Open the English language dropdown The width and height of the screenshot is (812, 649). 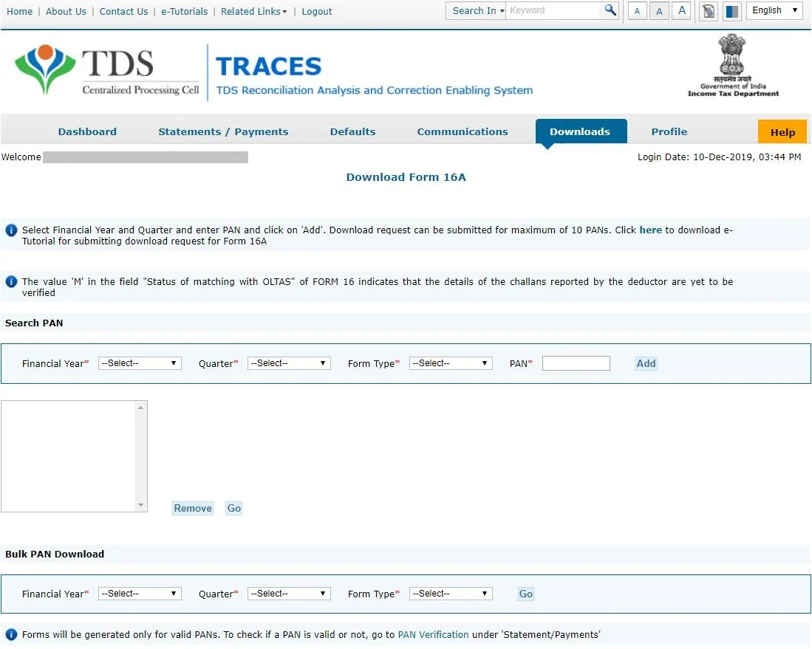774,10
